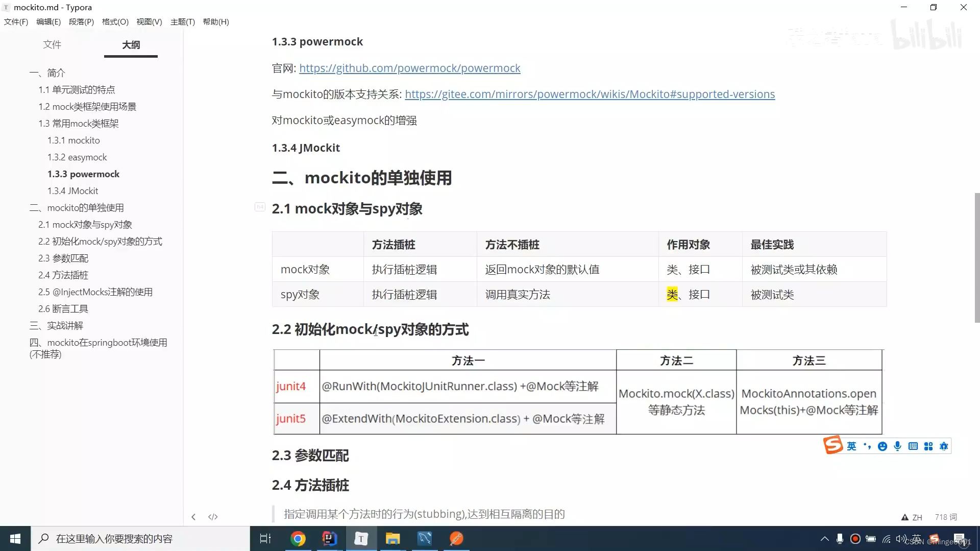
Task: Go to outline item '1.2 mock类框架使用场景'
Action: click(87, 106)
